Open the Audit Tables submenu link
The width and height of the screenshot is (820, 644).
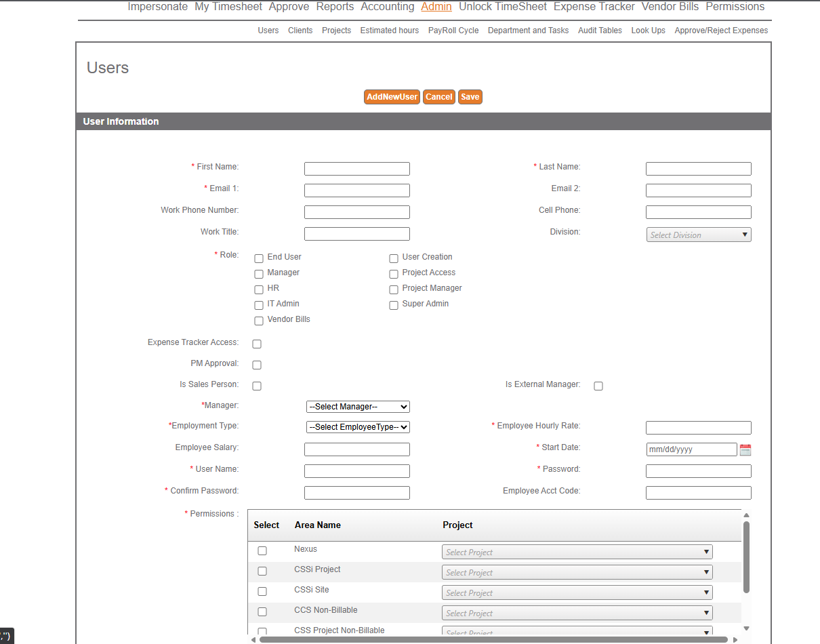(x=600, y=31)
